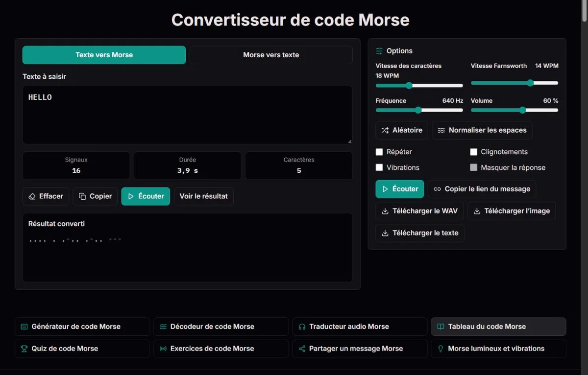Open Traducteur audio Morse link
588x375 pixels.
(x=360, y=327)
